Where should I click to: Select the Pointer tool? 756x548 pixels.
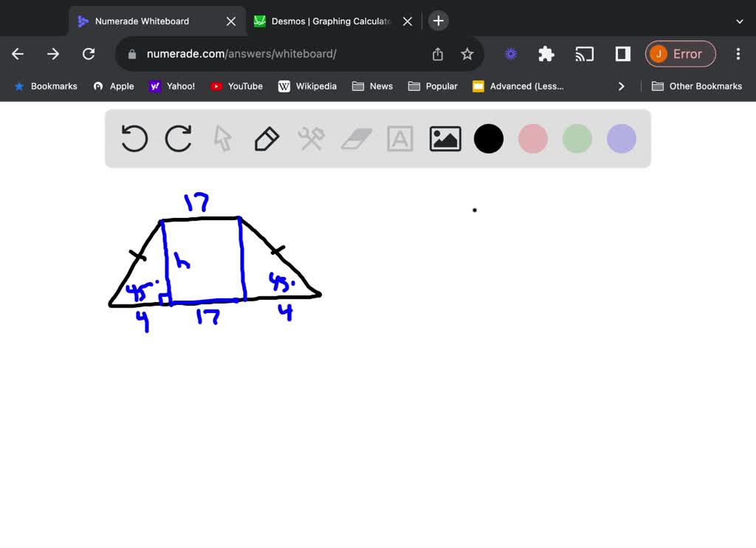(222, 138)
